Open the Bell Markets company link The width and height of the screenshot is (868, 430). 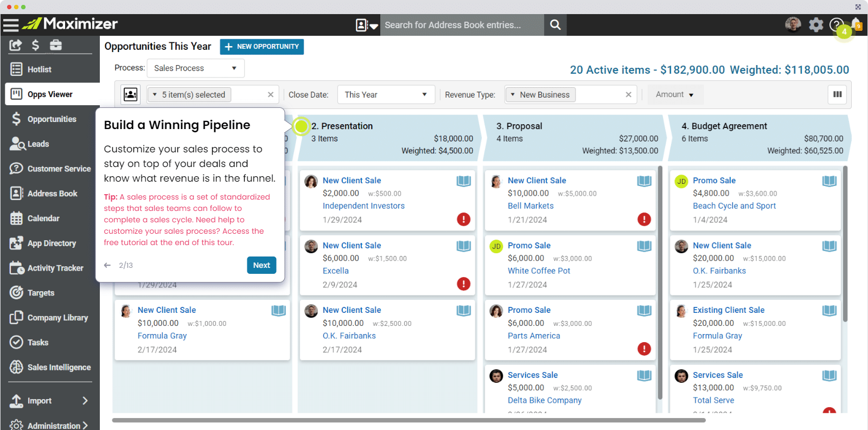(x=531, y=206)
